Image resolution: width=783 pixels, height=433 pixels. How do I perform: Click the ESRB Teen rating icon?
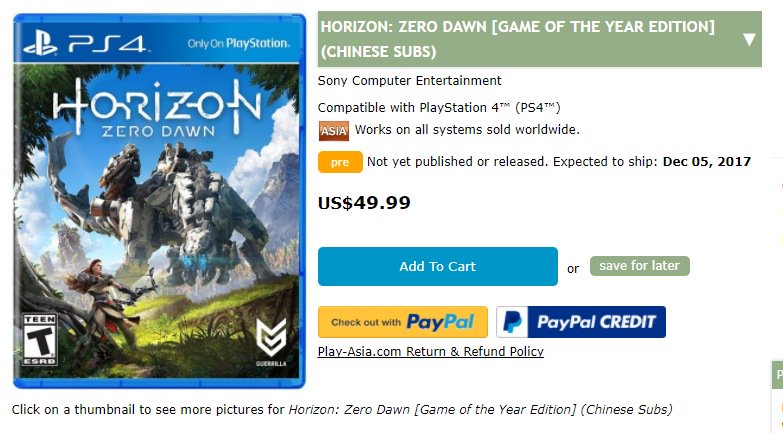(x=41, y=339)
